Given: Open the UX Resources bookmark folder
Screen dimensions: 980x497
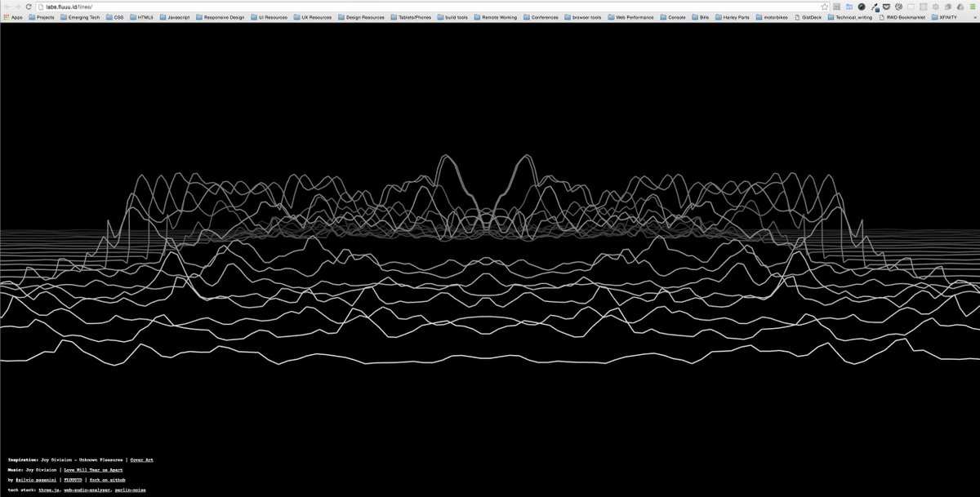Looking at the screenshot, I should pyautogui.click(x=311, y=17).
